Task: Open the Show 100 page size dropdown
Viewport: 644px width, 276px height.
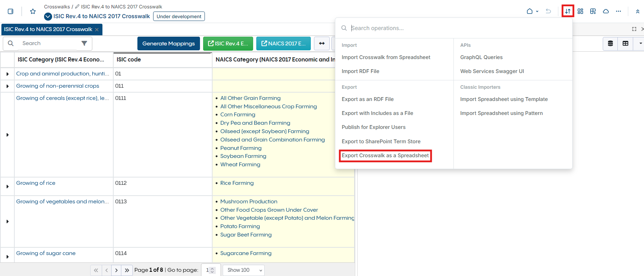Action: point(244,270)
